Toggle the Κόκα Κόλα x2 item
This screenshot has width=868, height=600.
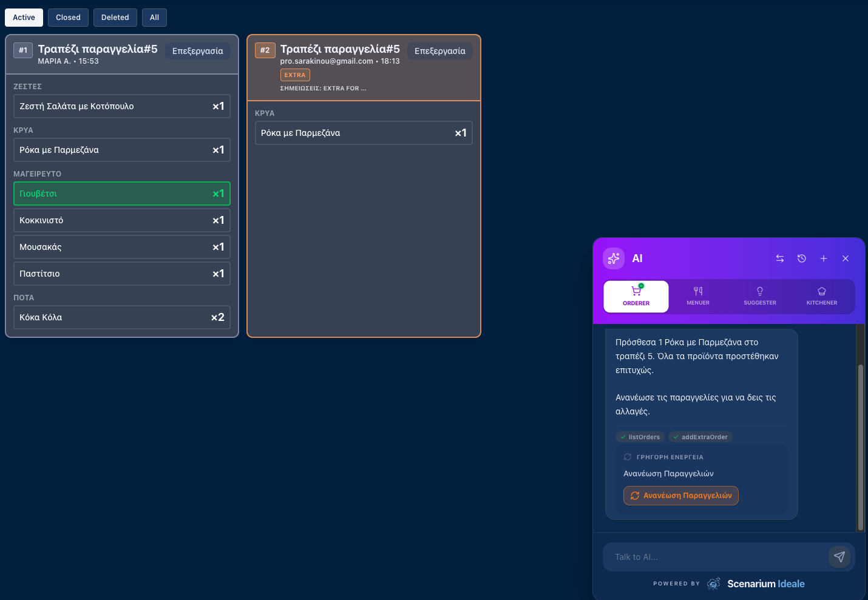pyautogui.click(x=122, y=317)
